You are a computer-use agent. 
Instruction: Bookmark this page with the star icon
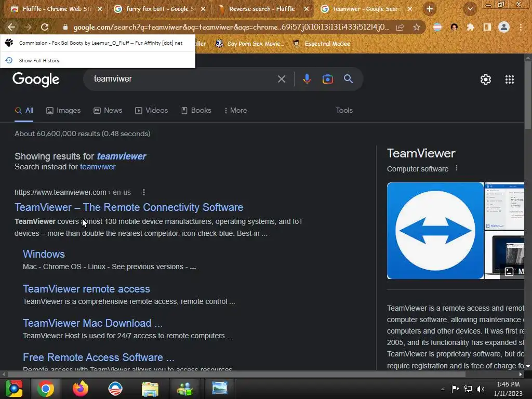click(417, 27)
